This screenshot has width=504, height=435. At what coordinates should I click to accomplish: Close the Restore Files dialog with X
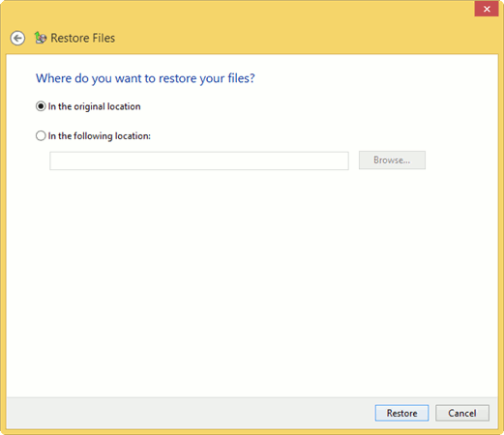(487, 9)
